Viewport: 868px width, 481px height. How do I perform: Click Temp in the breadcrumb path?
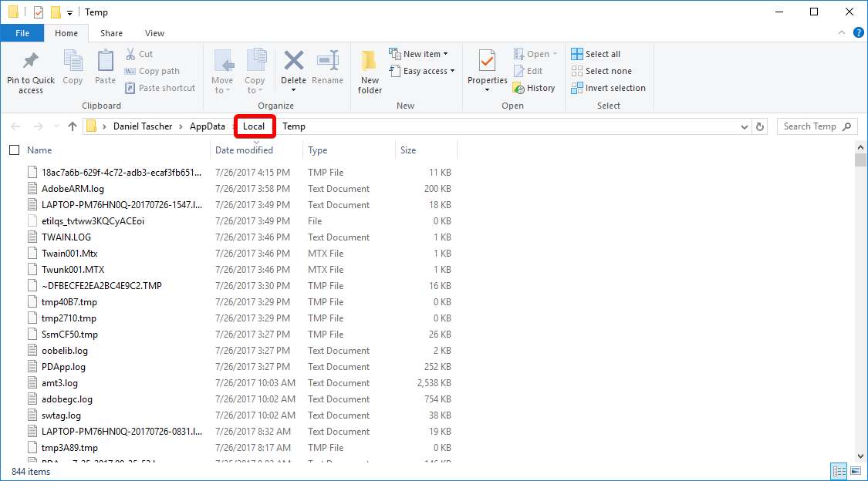click(x=294, y=126)
